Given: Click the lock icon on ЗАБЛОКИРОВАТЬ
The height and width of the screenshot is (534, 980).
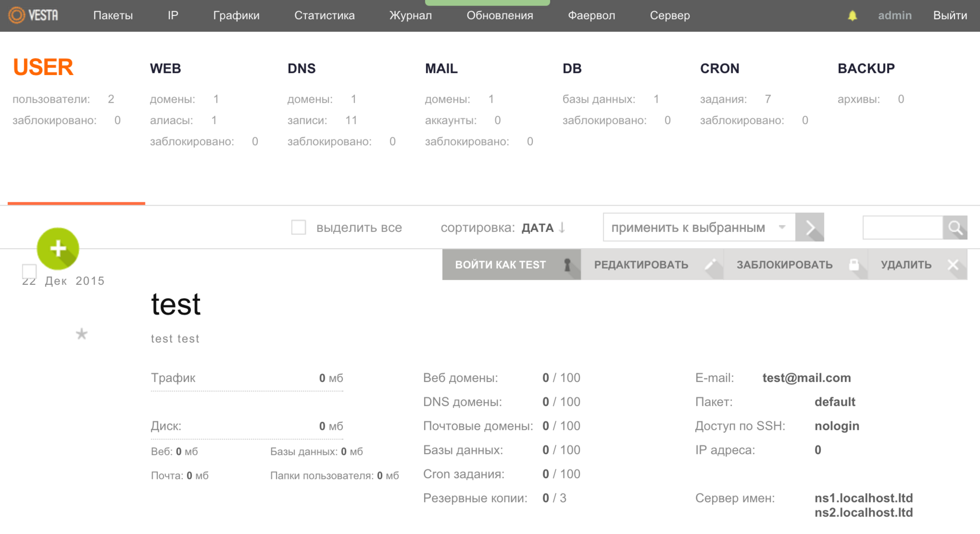Looking at the screenshot, I should pyautogui.click(x=854, y=264).
